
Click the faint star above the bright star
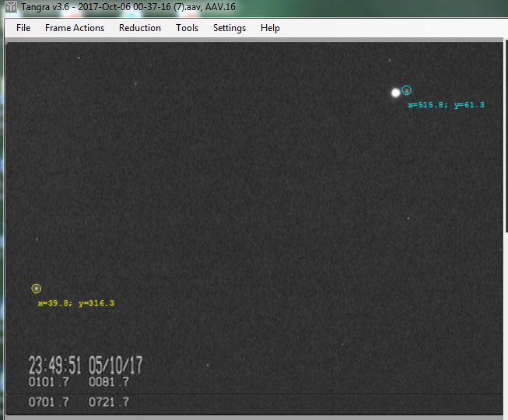pyautogui.click(x=390, y=60)
